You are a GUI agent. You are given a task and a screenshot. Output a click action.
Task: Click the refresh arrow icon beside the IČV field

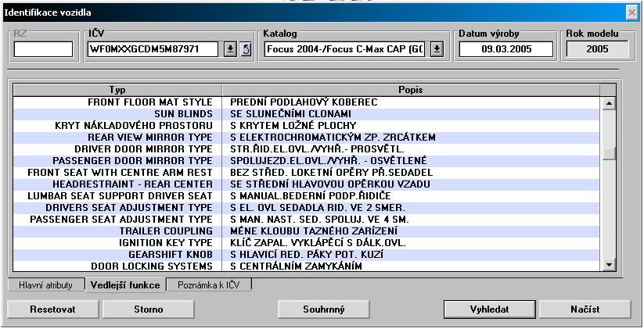[244, 49]
